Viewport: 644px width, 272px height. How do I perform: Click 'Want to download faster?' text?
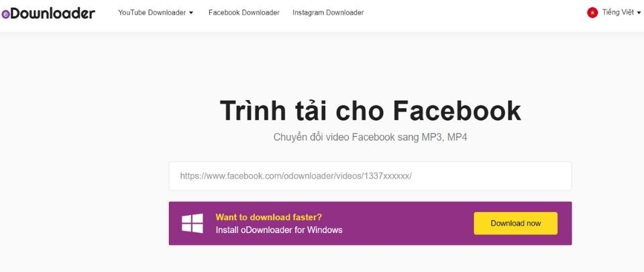pyautogui.click(x=268, y=218)
